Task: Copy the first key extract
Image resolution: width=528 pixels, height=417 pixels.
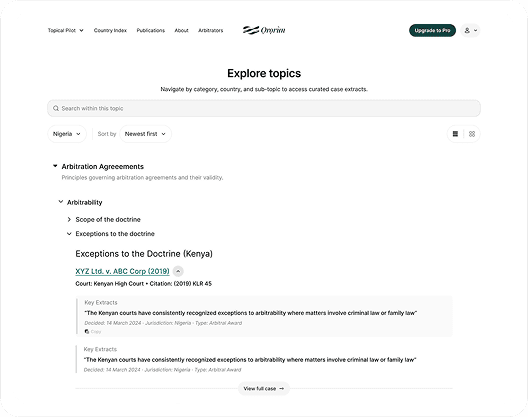Action: tap(93, 331)
